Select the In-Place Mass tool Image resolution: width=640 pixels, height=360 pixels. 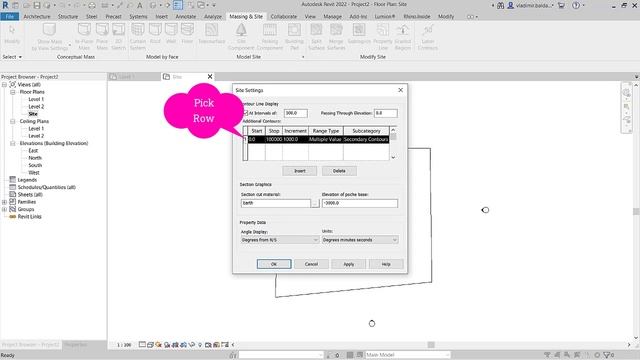[84, 37]
